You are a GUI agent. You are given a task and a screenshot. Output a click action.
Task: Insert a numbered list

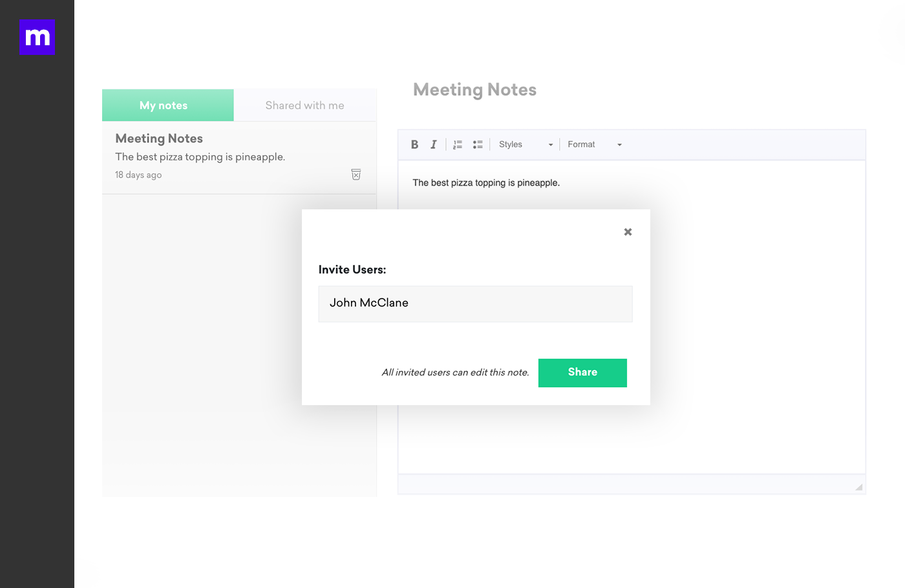[458, 145]
